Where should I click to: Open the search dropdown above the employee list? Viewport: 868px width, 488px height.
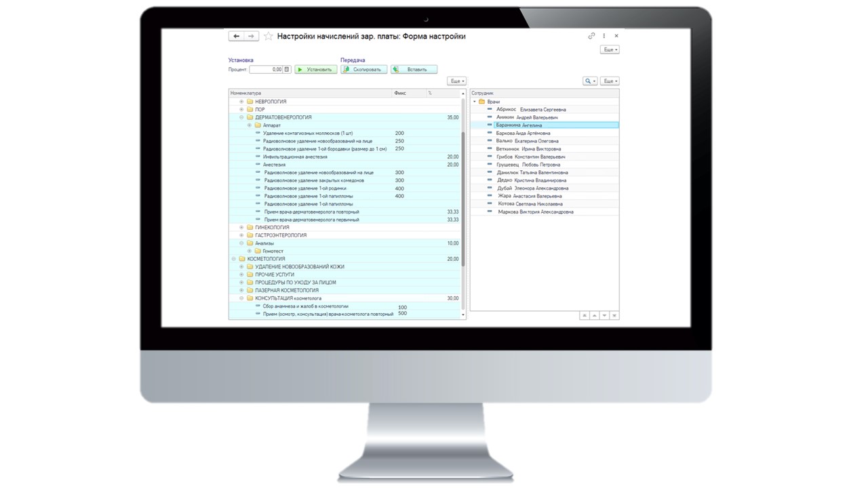pos(590,81)
